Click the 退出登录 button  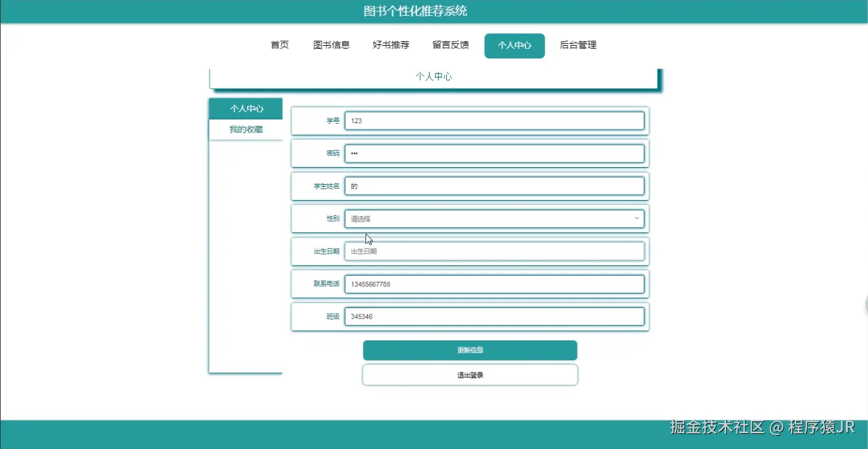click(x=470, y=375)
